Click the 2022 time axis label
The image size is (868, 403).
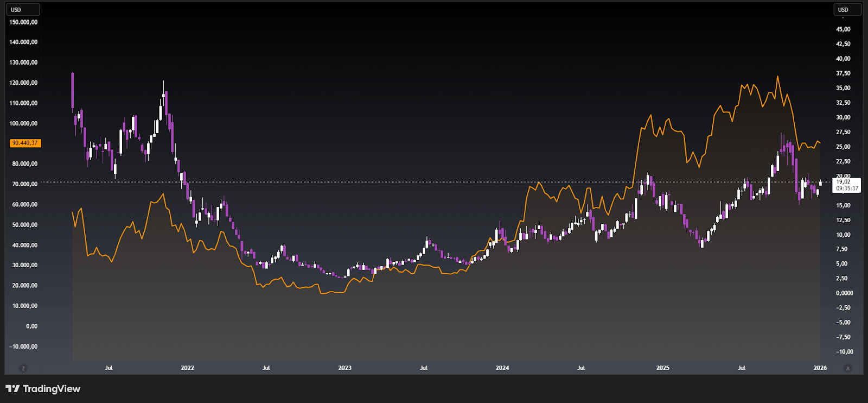point(187,368)
